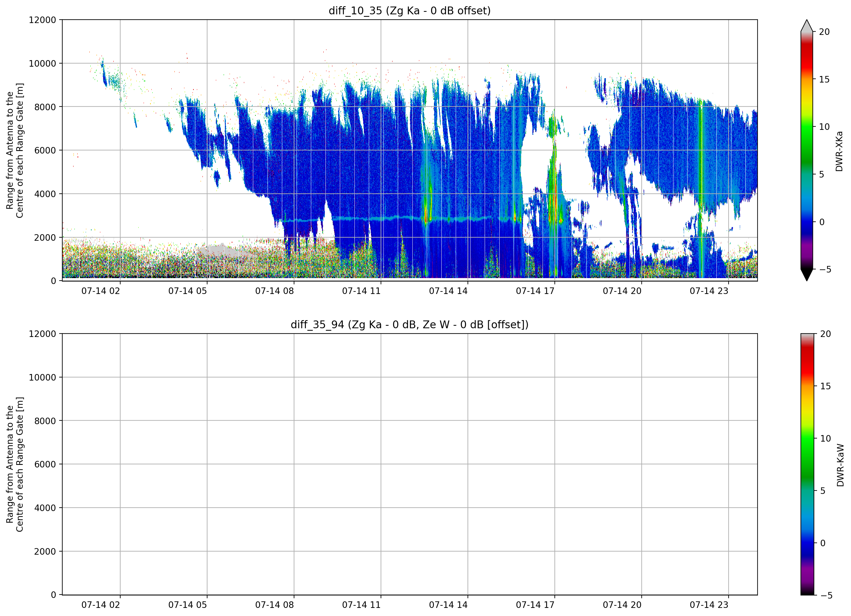Click the DWR-XKa colorbar label
Viewport: 851px width, 616px height.
pos(839,151)
